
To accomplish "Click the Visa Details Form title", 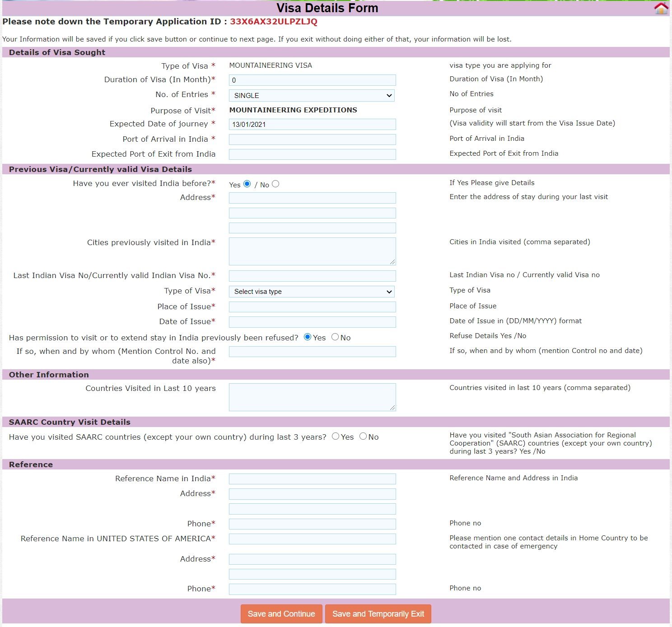I will coord(327,8).
